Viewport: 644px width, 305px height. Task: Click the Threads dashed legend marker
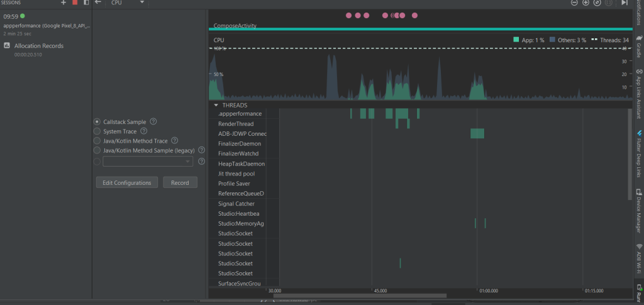pos(594,40)
